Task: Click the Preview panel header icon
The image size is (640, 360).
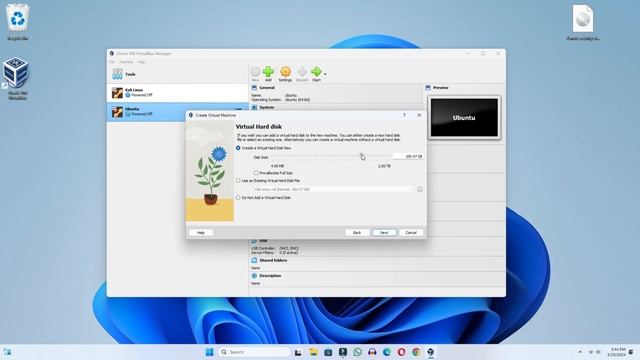Action: (428, 88)
